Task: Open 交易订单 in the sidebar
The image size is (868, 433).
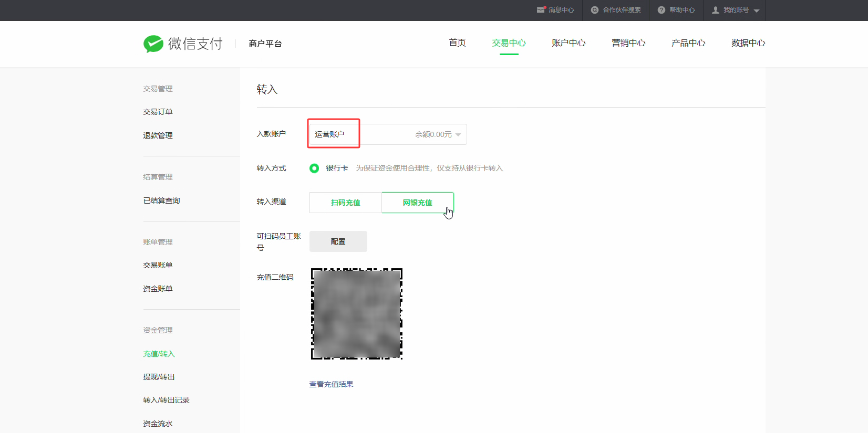Action: click(158, 112)
